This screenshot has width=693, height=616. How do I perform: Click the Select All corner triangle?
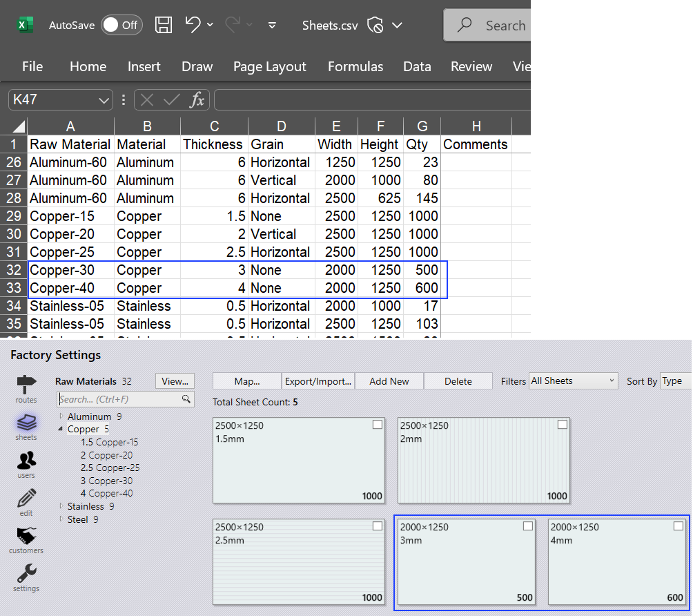click(19, 127)
